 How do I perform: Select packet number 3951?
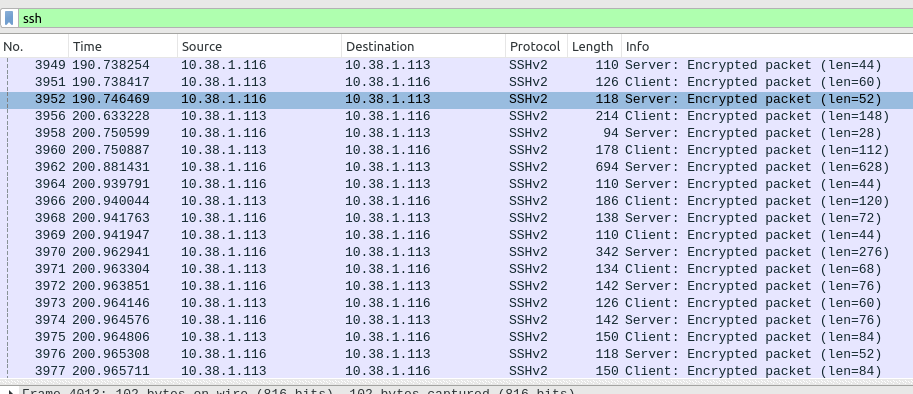pos(456,82)
